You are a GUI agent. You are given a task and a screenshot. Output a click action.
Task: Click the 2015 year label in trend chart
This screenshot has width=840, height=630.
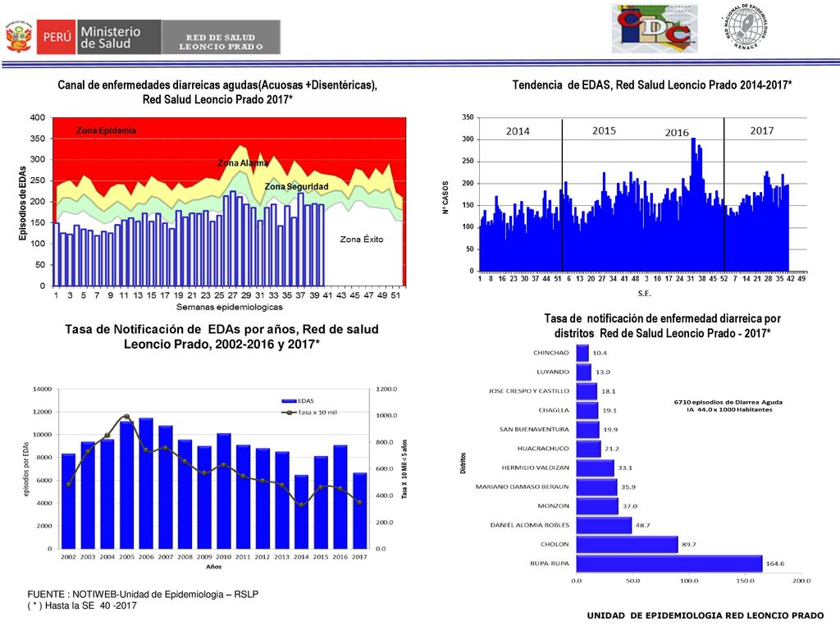604,130
